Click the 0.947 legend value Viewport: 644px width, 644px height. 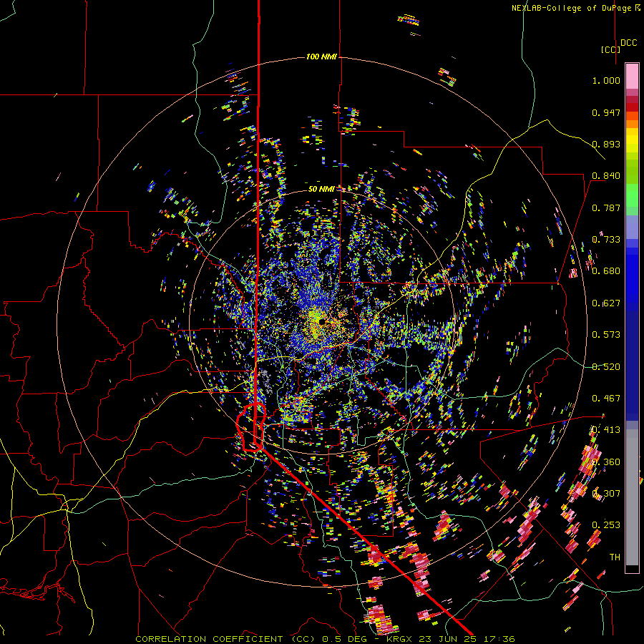tap(606, 112)
